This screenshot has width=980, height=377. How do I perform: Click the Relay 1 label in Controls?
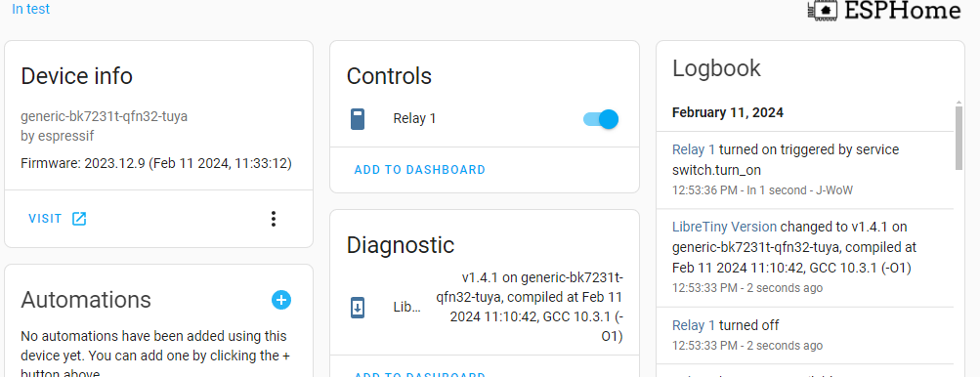coord(414,119)
